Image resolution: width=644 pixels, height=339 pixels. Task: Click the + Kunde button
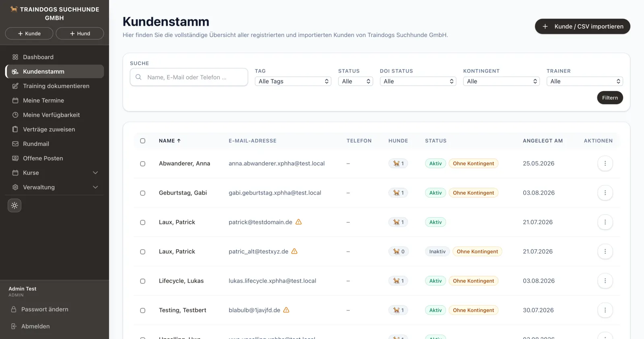(x=29, y=33)
